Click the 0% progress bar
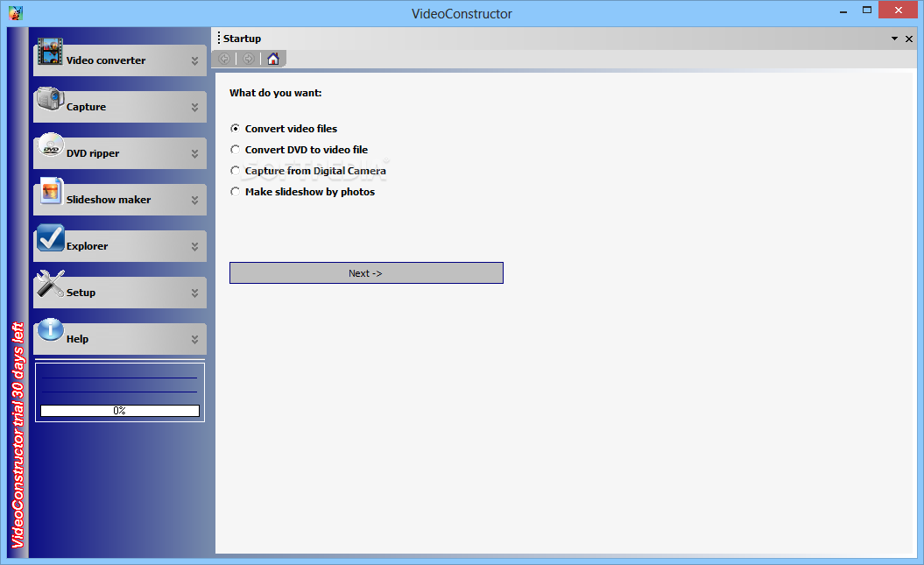The width and height of the screenshot is (924, 565). click(x=120, y=411)
